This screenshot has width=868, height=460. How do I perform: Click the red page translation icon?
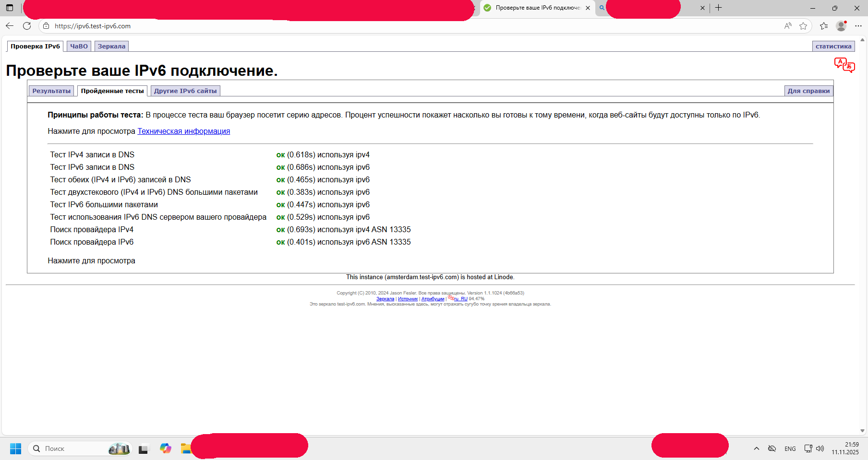click(844, 65)
